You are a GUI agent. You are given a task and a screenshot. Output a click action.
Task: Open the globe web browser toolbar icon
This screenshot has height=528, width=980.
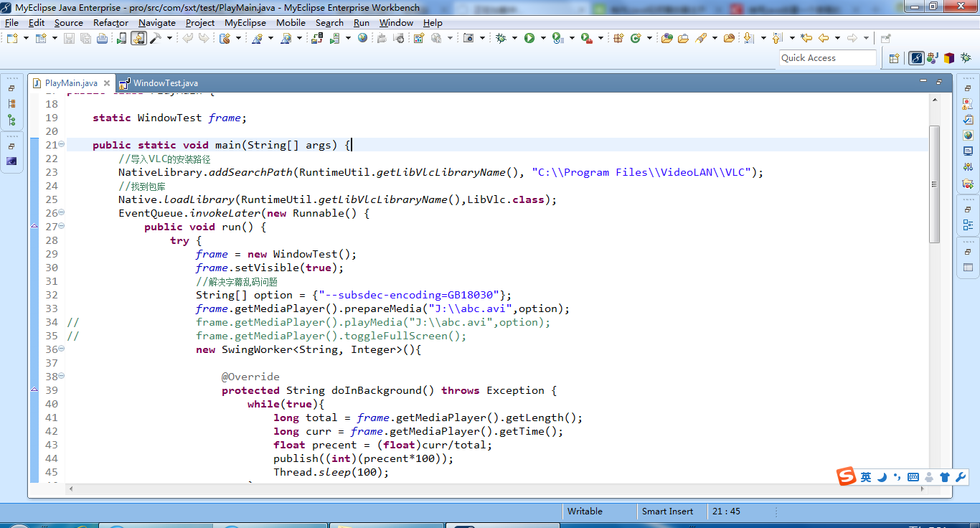click(x=362, y=37)
